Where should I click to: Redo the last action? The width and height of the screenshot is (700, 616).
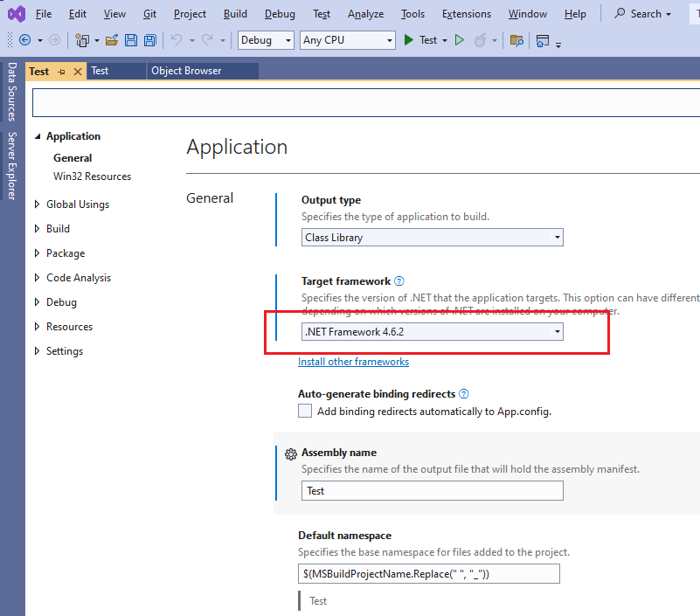[207, 40]
